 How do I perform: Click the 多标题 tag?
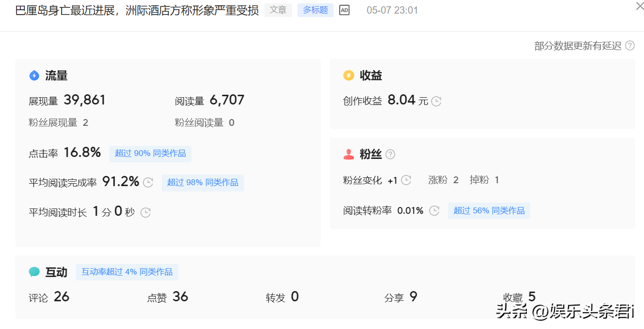click(315, 10)
